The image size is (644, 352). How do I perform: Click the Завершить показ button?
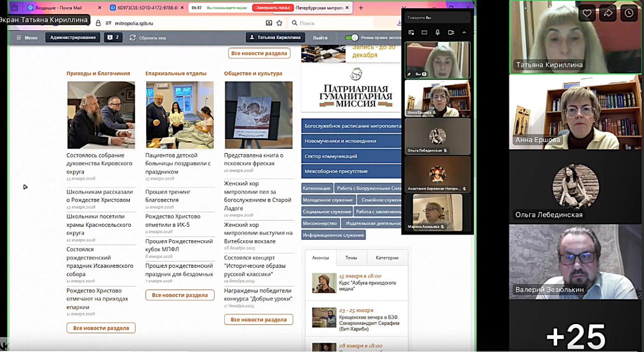(273, 8)
